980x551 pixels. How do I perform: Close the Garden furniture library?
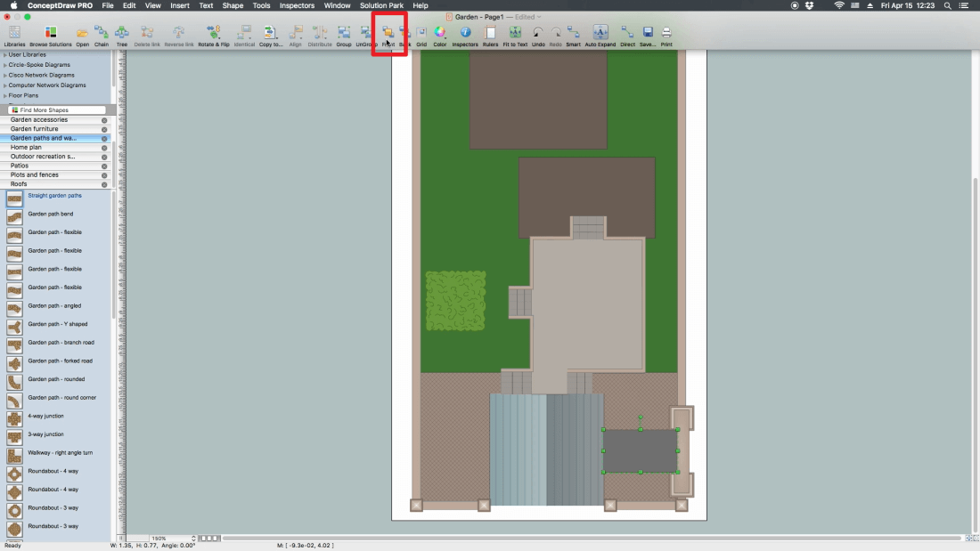pos(104,129)
